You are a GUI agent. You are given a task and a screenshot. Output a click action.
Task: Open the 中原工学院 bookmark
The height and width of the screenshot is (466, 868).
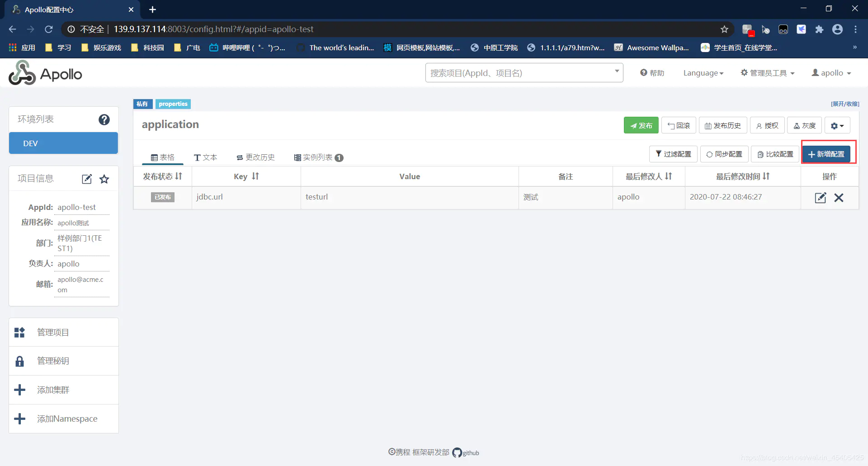[x=494, y=48]
